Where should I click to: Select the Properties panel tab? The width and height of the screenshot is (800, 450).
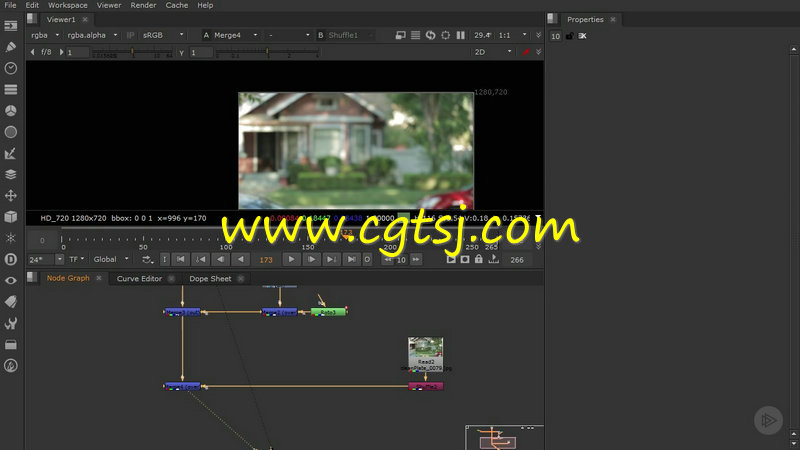[585, 19]
